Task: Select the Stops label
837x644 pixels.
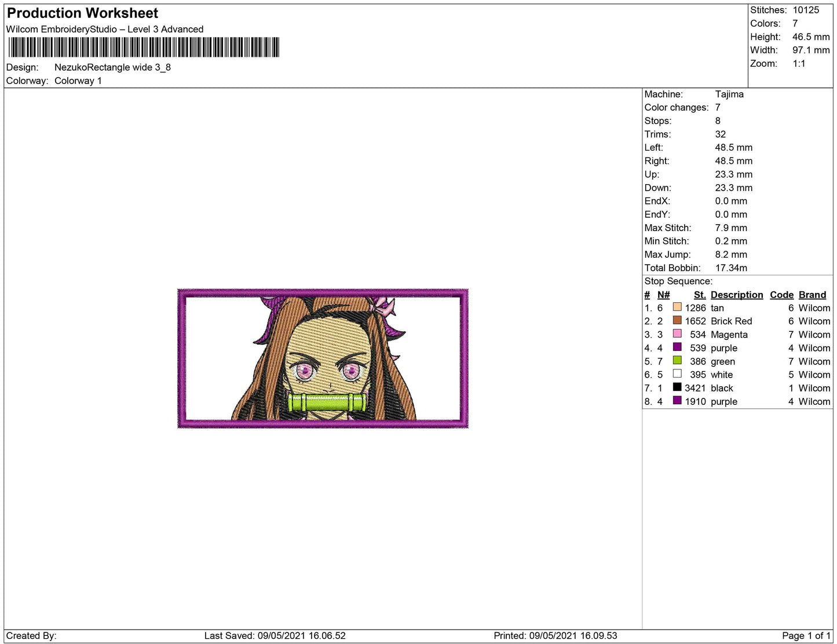Action: (x=658, y=120)
